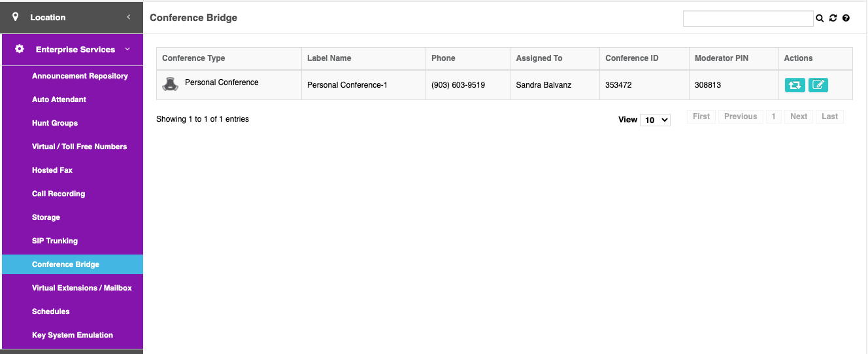
Task: Collapse the Enterprise Services section chevron
Action: coord(127,49)
